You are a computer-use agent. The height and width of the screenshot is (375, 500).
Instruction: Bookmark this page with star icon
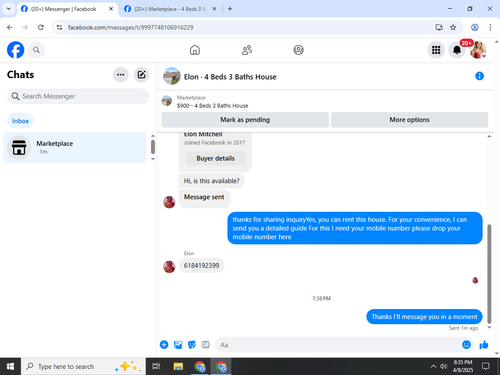[x=453, y=27]
